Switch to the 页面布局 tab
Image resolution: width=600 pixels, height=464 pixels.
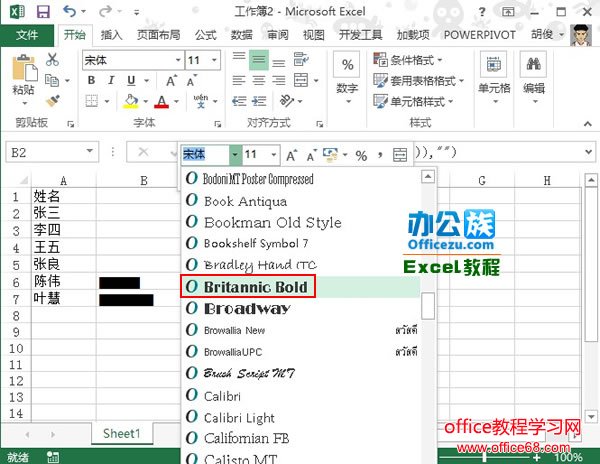(158, 35)
